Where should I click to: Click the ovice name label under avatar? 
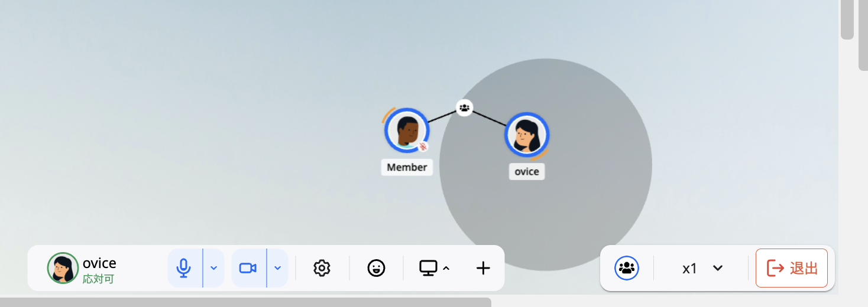527,172
